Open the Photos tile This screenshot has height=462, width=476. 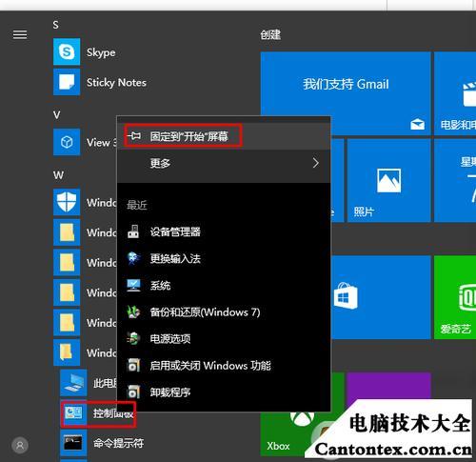click(388, 180)
